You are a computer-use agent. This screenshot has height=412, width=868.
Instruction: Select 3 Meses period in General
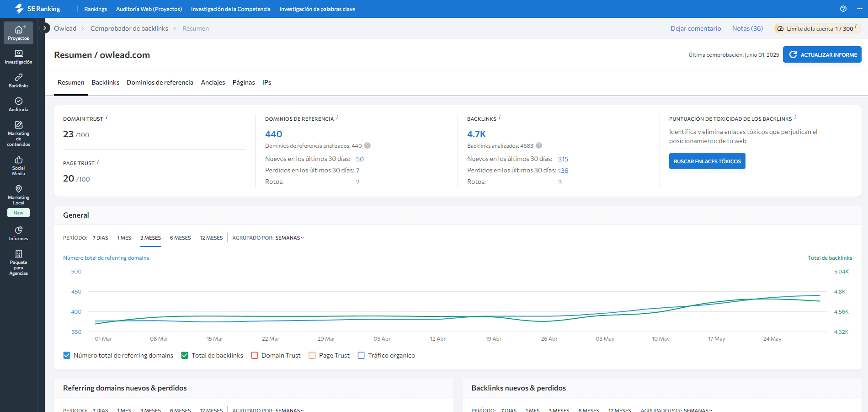point(150,238)
